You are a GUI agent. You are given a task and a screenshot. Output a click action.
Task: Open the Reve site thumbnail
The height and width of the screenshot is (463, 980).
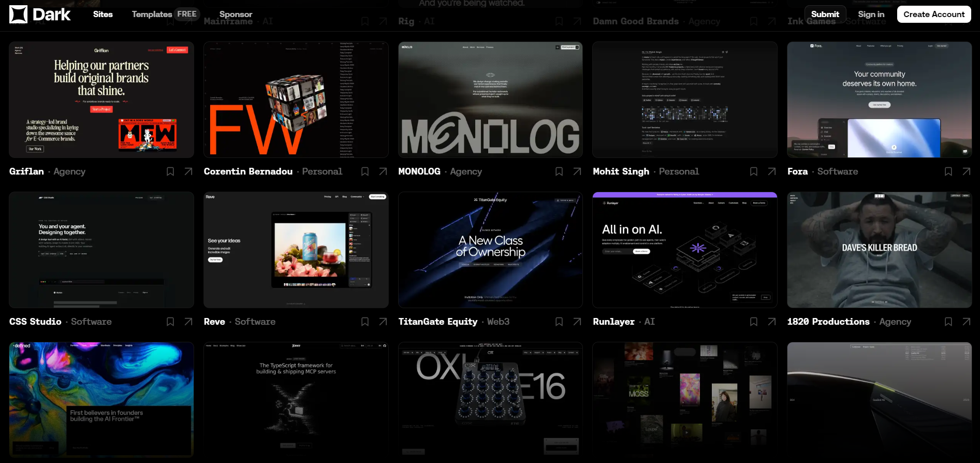tap(296, 250)
